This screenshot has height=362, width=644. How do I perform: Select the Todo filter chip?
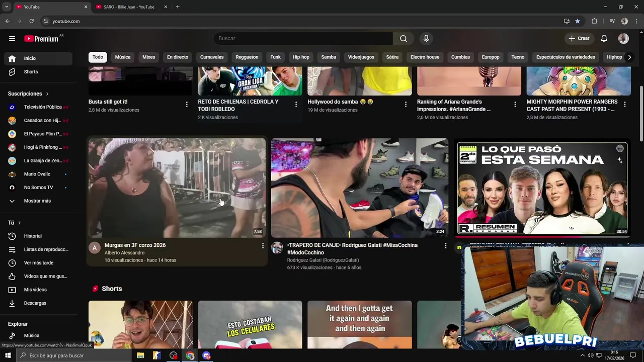click(98, 57)
